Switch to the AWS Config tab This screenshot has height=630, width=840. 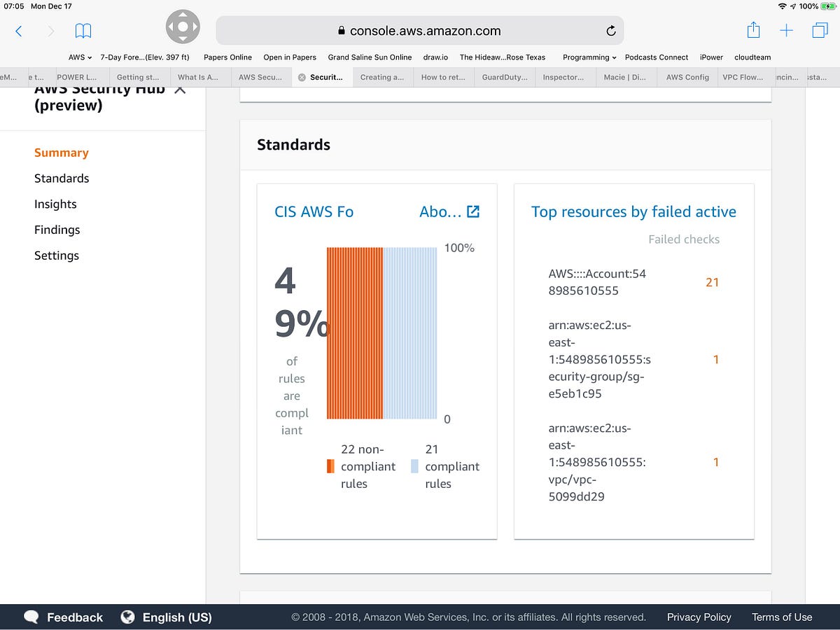687,77
